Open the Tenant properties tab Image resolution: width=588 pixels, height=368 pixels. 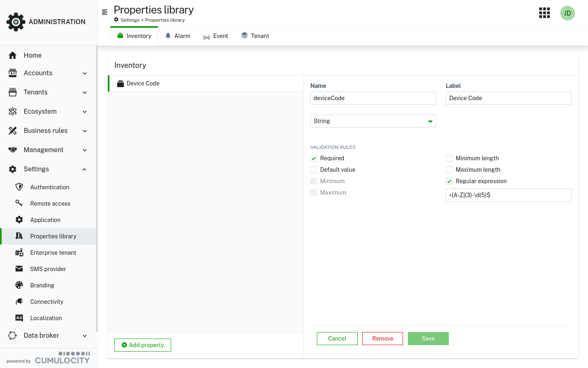tap(255, 36)
